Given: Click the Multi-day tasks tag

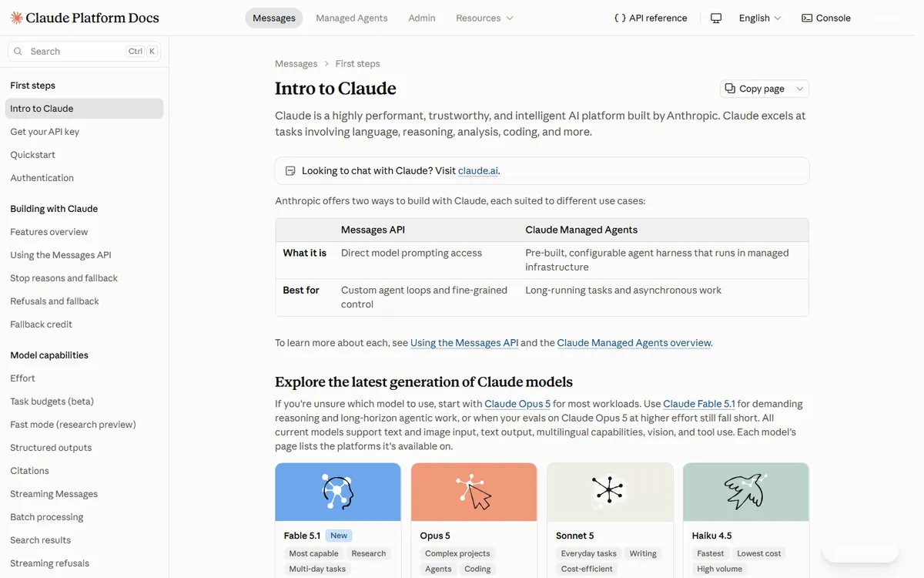Looking at the screenshot, I should pyautogui.click(x=317, y=569).
